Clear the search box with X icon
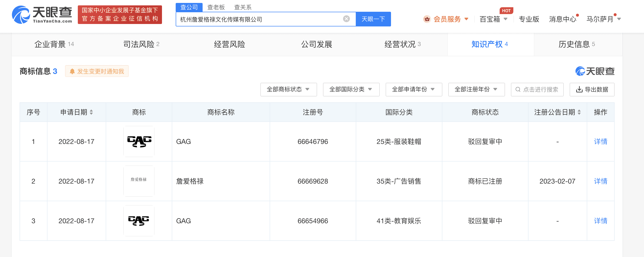Screen dimensions: 644x257 (x=346, y=19)
